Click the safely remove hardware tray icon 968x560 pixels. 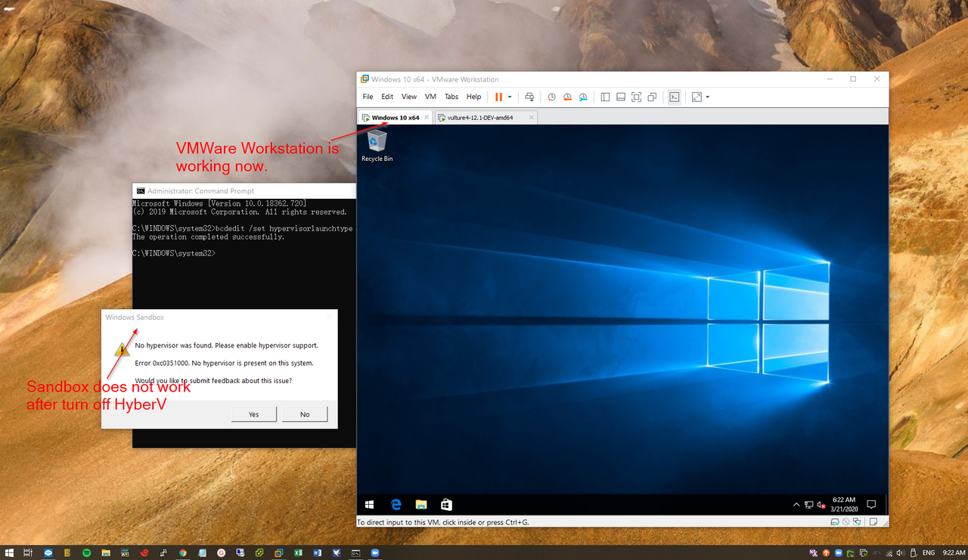click(x=914, y=552)
